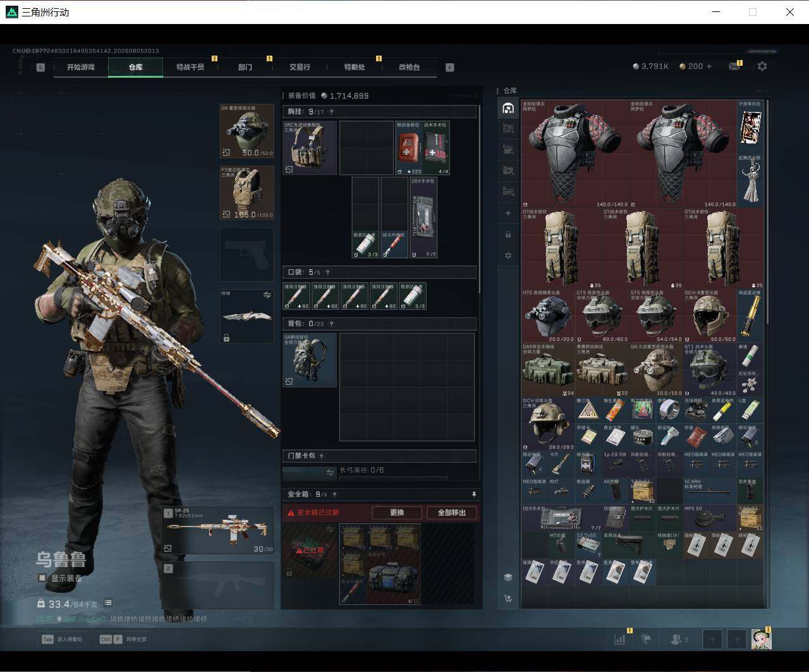Select the DICH helmet with durability 50.0/50.0
Image resolution: width=809 pixels, height=672 pixels.
point(710,316)
